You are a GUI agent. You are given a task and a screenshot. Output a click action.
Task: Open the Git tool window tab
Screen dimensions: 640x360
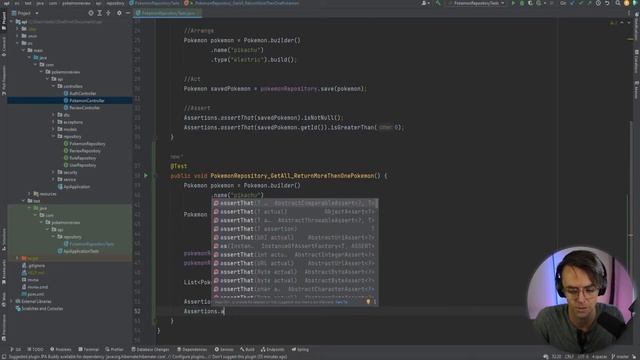coord(16,349)
